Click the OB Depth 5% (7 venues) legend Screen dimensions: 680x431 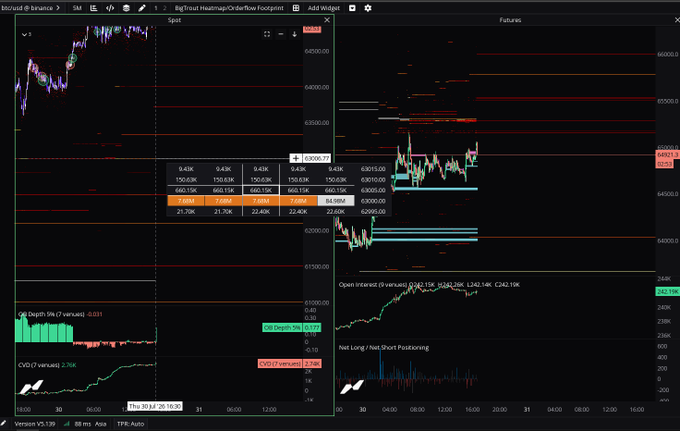[51, 314]
